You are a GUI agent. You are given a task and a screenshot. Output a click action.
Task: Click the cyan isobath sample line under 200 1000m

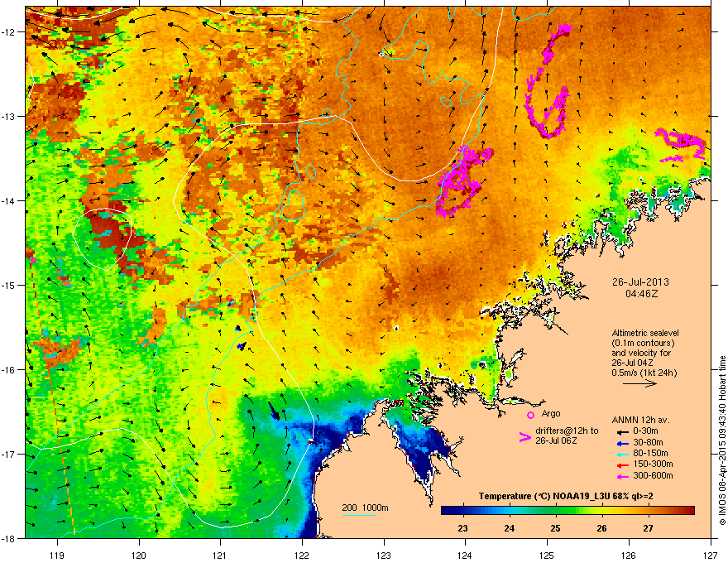tap(358, 515)
